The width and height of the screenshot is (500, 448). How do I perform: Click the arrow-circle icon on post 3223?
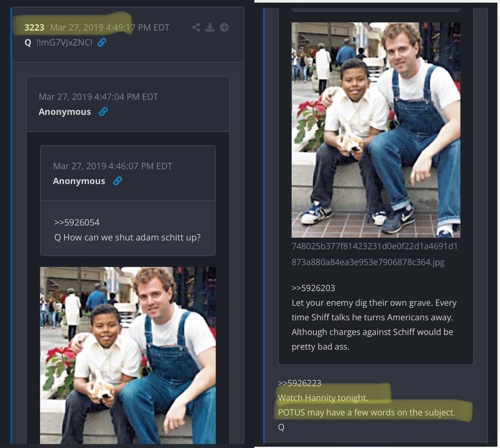pyautogui.click(x=224, y=27)
